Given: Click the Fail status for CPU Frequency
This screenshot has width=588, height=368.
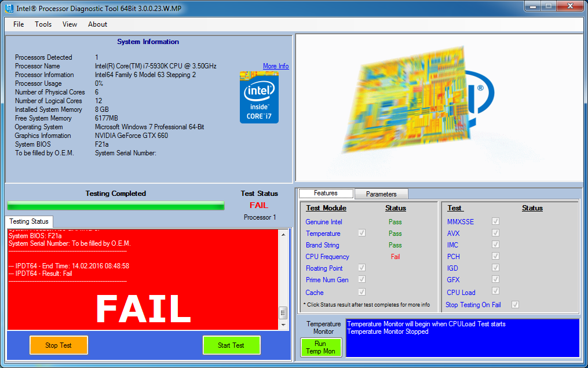Looking at the screenshot, I should pos(395,257).
